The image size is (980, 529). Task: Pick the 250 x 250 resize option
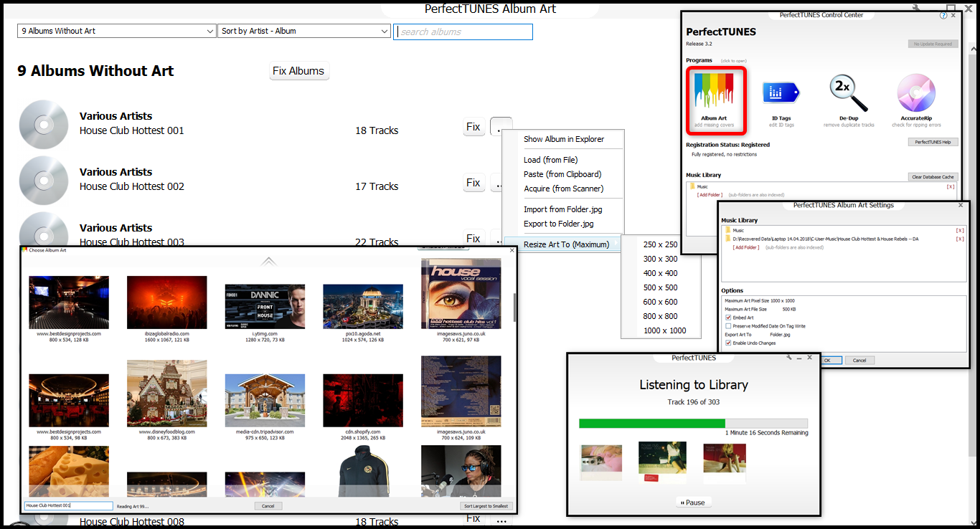(660, 244)
